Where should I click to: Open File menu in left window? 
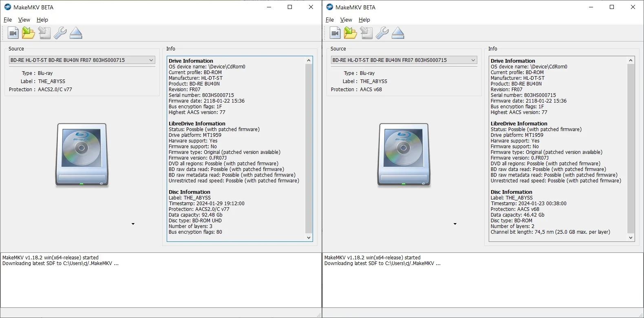(x=8, y=20)
